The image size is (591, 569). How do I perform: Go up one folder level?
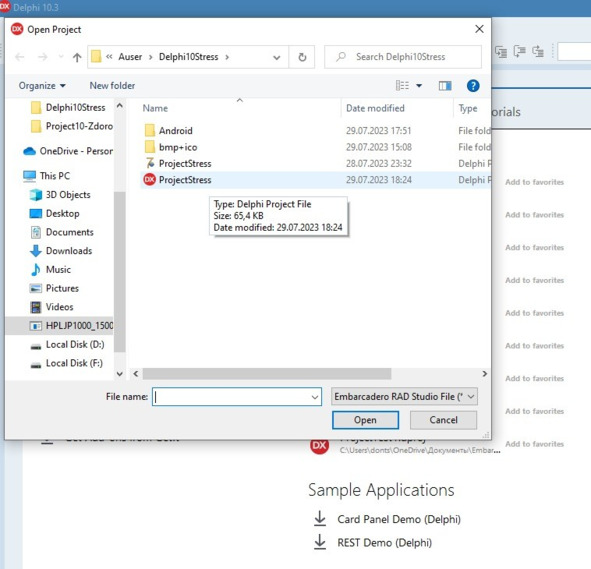point(77,57)
